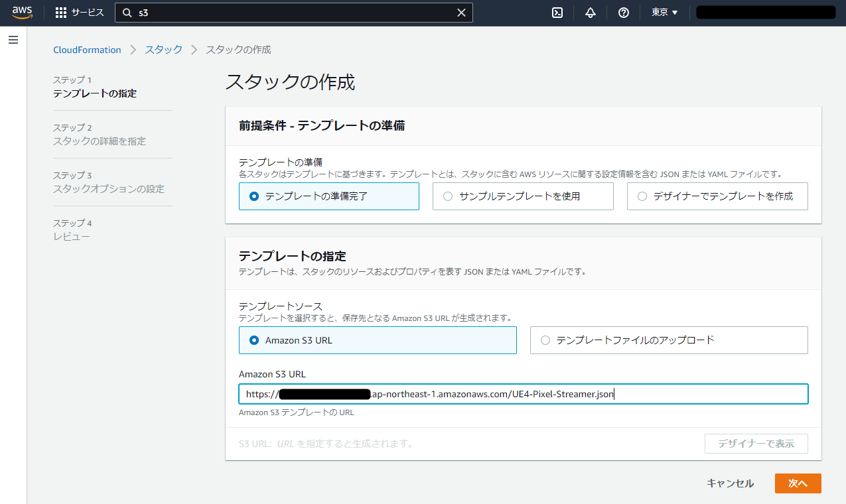Click ステップ 1 テンプレートの指定 label
The image size is (846, 504).
(95, 86)
